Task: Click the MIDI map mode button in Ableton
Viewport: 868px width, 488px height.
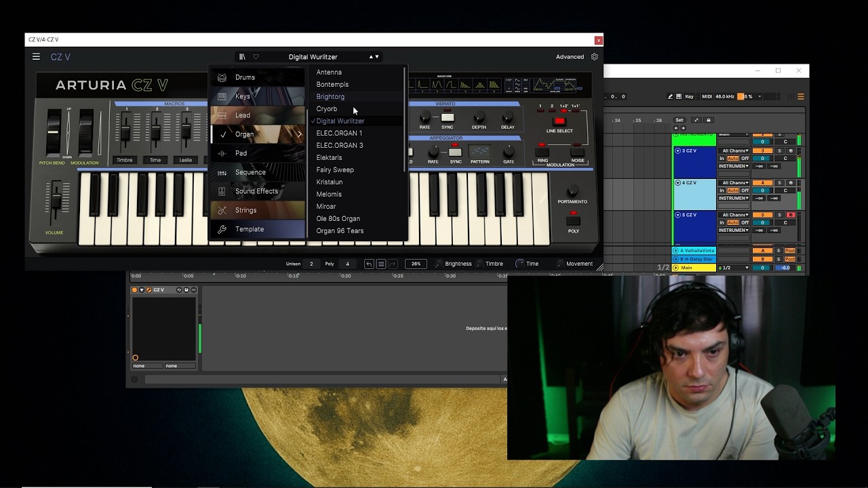Action: tap(707, 96)
